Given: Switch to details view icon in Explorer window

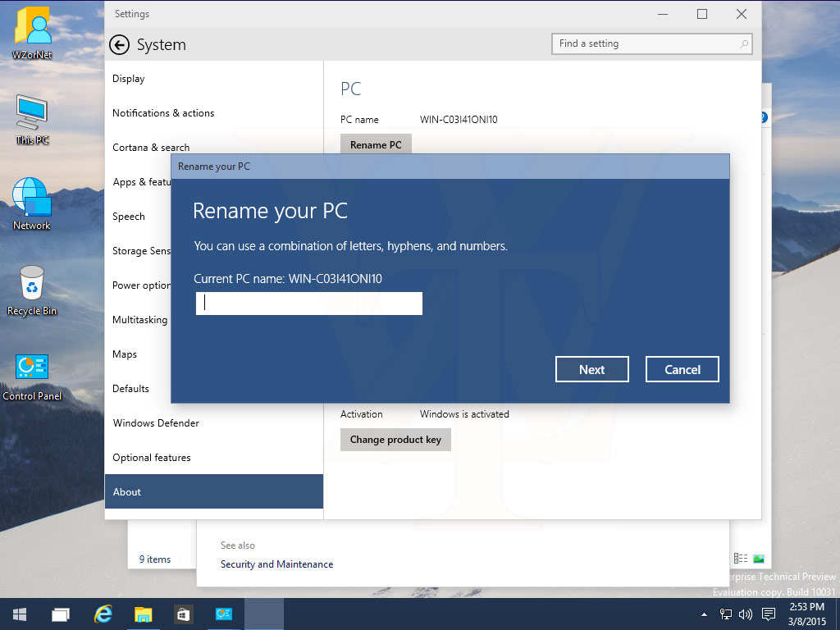Looking at the screenshot, I should (741, 559).
